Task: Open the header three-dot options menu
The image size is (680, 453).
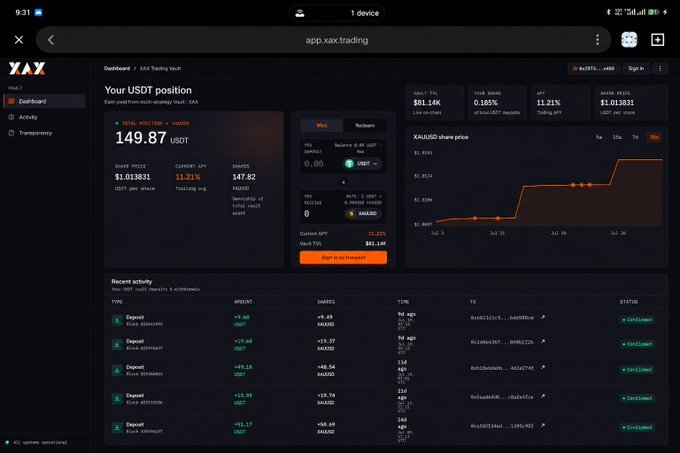Action: [660, 68]
